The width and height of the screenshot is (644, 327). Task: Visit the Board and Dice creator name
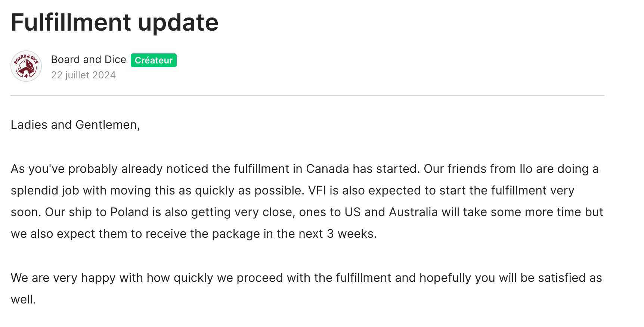[x=89, y=60]
